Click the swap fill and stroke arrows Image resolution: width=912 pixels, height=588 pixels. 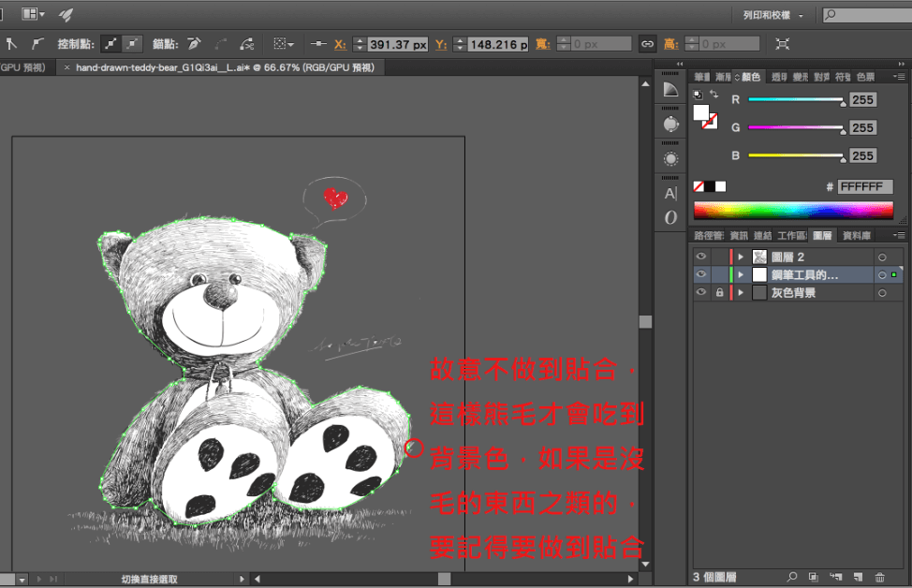[714, 95]
